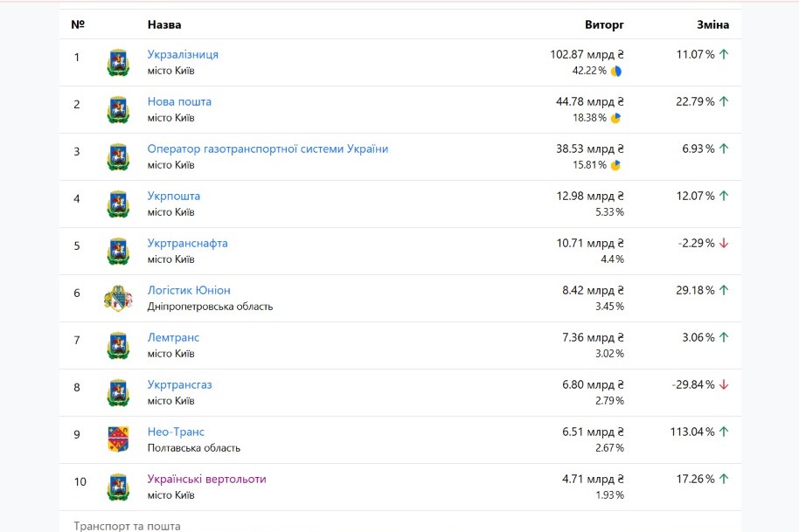Click the green up arrow next to 17.26 %
Image resolution: width=799 pixels, height=532 pixels.
724,479
